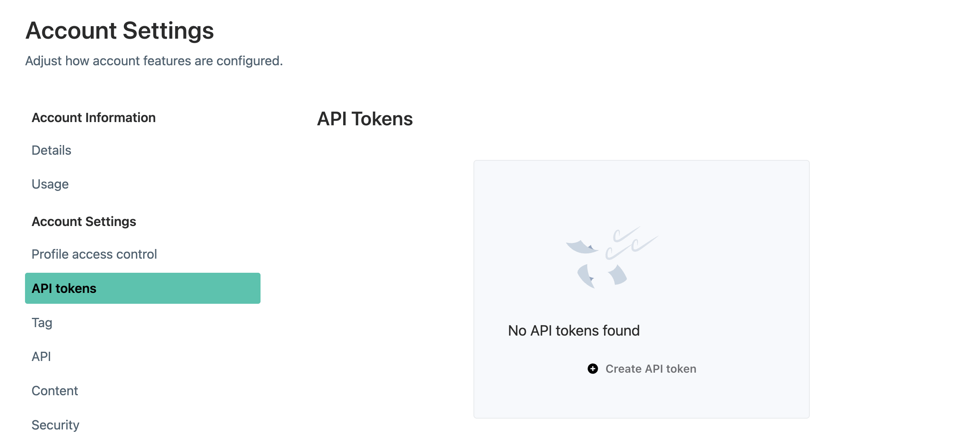This screenshot has height=448, width=980.
Task: Click the Account Settings page title
Action: [119, 31]
